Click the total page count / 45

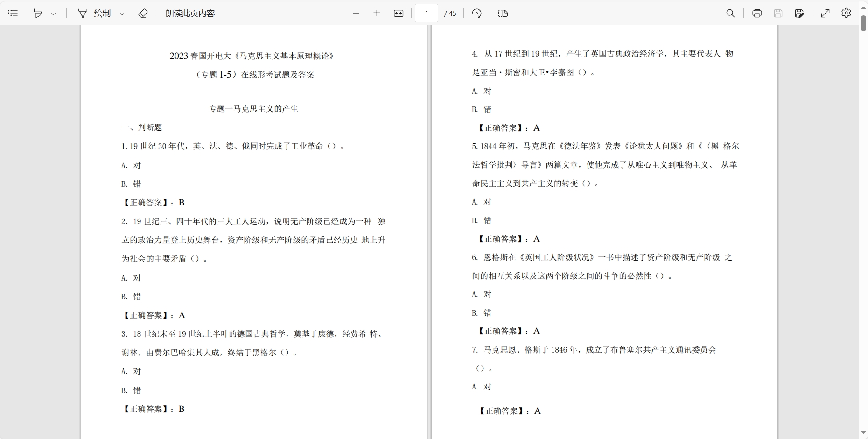point(450,14)
